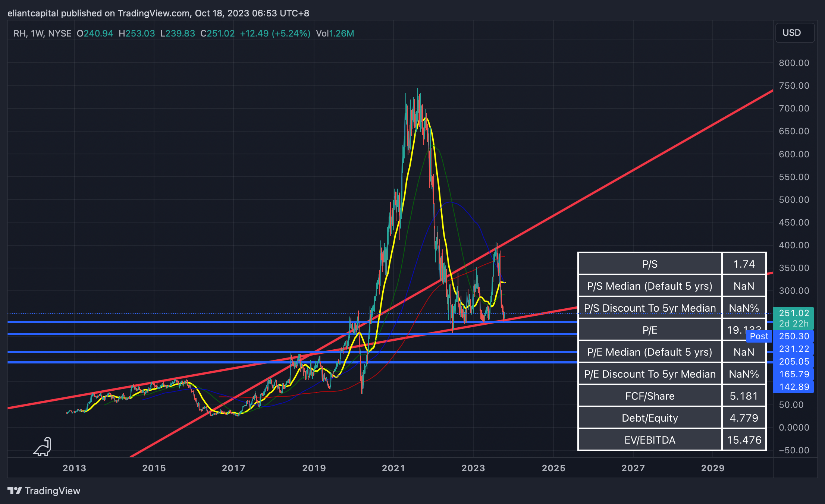825x504 pixels.
Task: Click the green 251.02 current price label
Action: [x=793, y=313]
